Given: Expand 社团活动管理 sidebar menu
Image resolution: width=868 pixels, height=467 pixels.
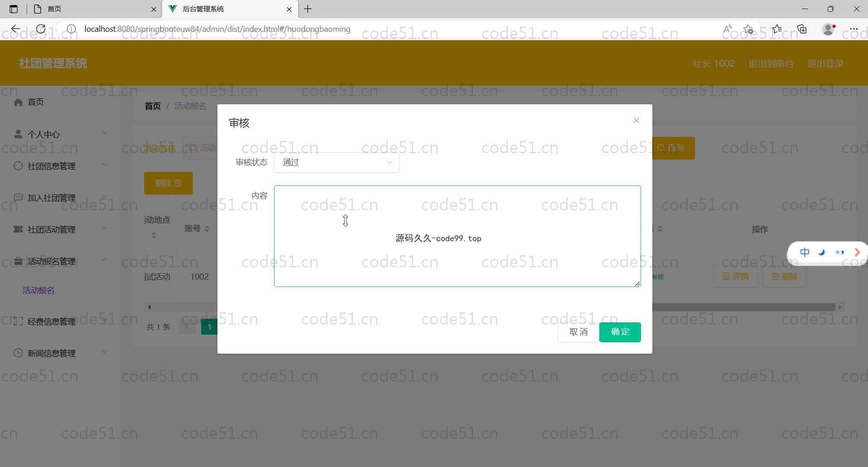Looking at the screenshot, I should tap(60, 229).
